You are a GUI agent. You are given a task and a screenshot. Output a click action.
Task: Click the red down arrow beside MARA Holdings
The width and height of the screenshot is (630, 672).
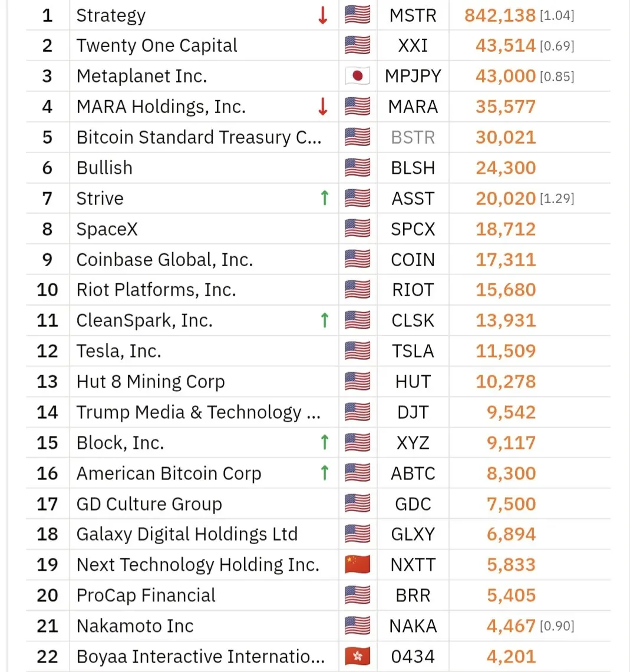point(323,107)
